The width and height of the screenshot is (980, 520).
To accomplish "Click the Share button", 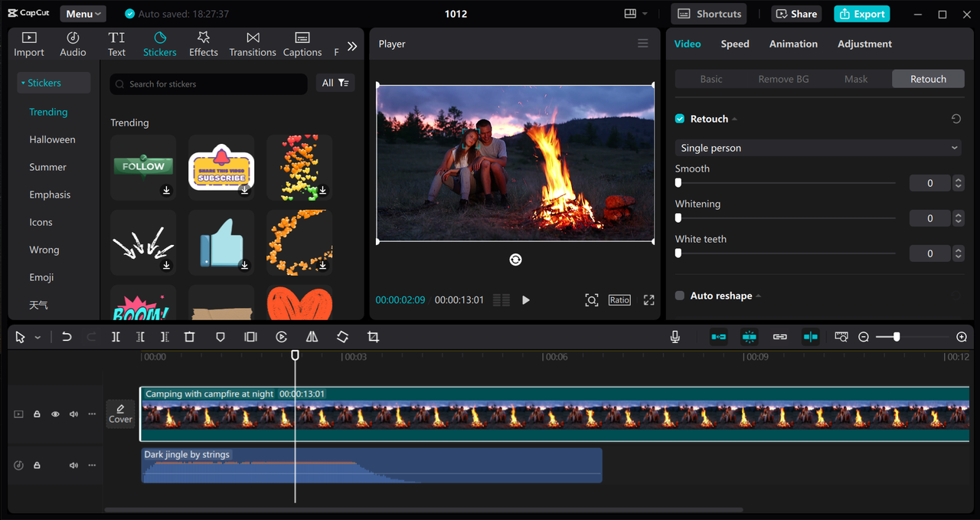I will click(795, 14).
